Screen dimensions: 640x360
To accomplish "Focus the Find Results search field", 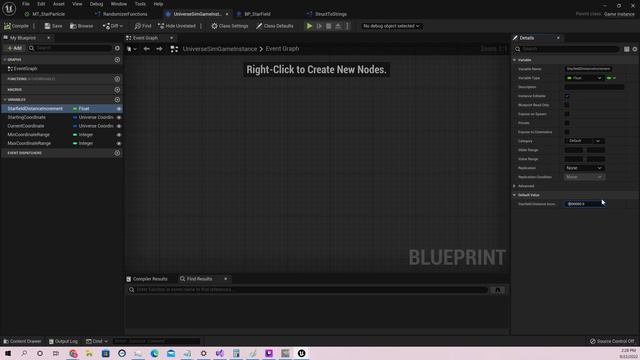I will (x=308, y=290).
